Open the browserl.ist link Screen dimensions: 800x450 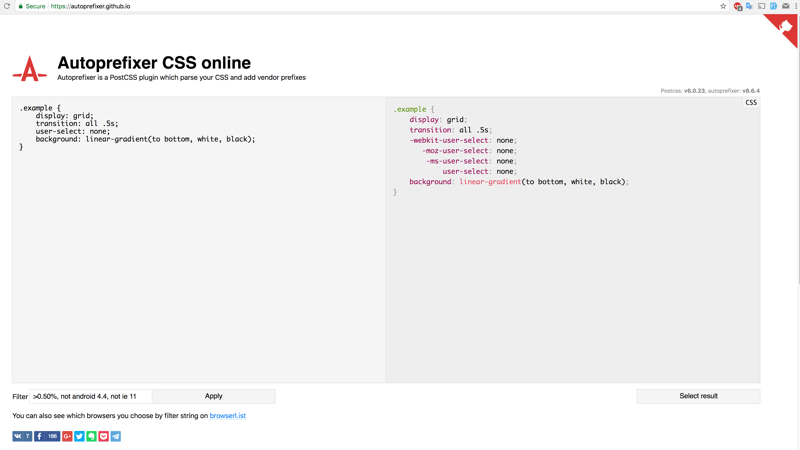[227, 416]
